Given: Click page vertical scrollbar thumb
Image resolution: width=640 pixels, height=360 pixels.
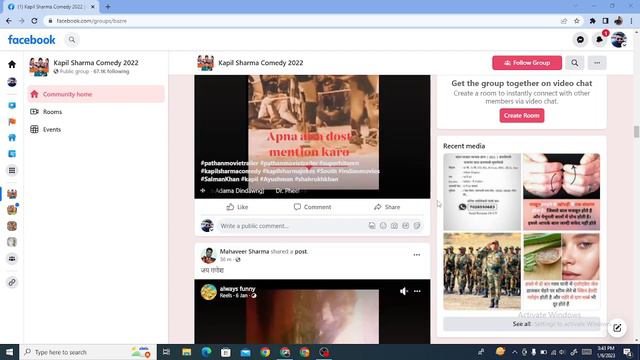Looking at the screenshot, I should (x=636, y=132).
